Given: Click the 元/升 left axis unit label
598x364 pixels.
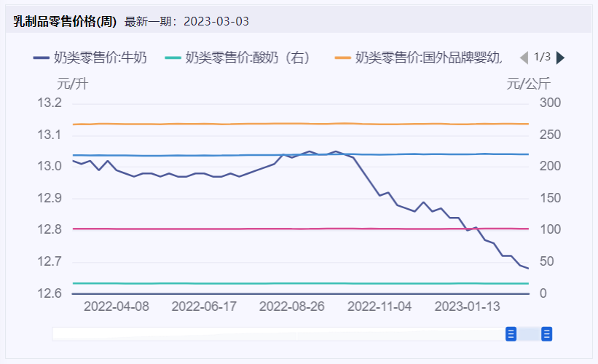Looking at the screenshot, I should pos(72,83).
